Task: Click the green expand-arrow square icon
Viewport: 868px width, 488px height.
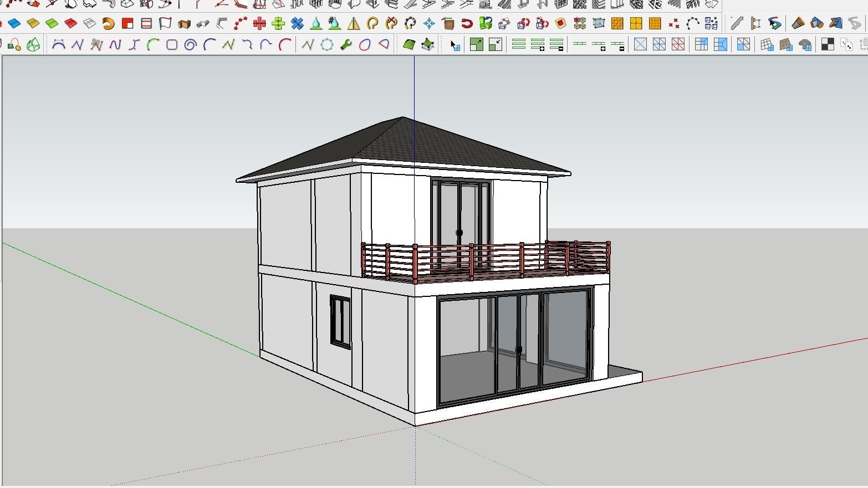Action: pos(476,44)
